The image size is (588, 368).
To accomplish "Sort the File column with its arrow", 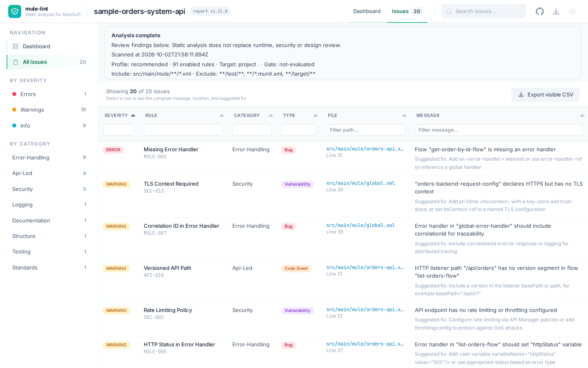I will click(x=404, y=115).
